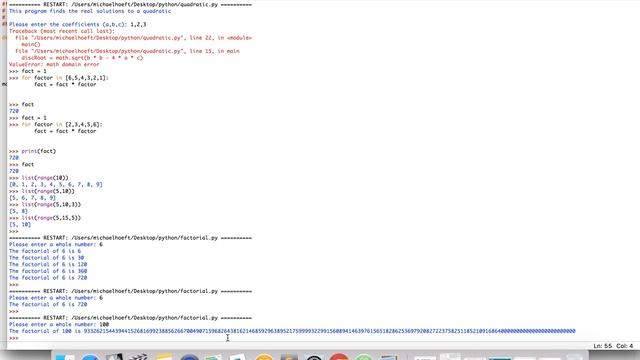Click 'This program finds the real solutions' line
Image resolution: width=640 pixels, height=360 pixels.
click(90, 11)
